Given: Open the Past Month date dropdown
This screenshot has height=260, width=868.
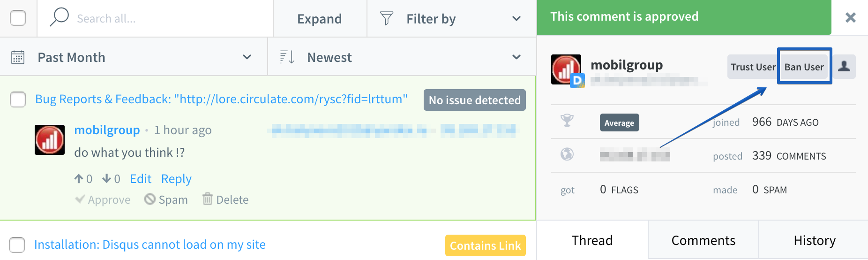Looking at the screenshot, I should coord(134,57).
